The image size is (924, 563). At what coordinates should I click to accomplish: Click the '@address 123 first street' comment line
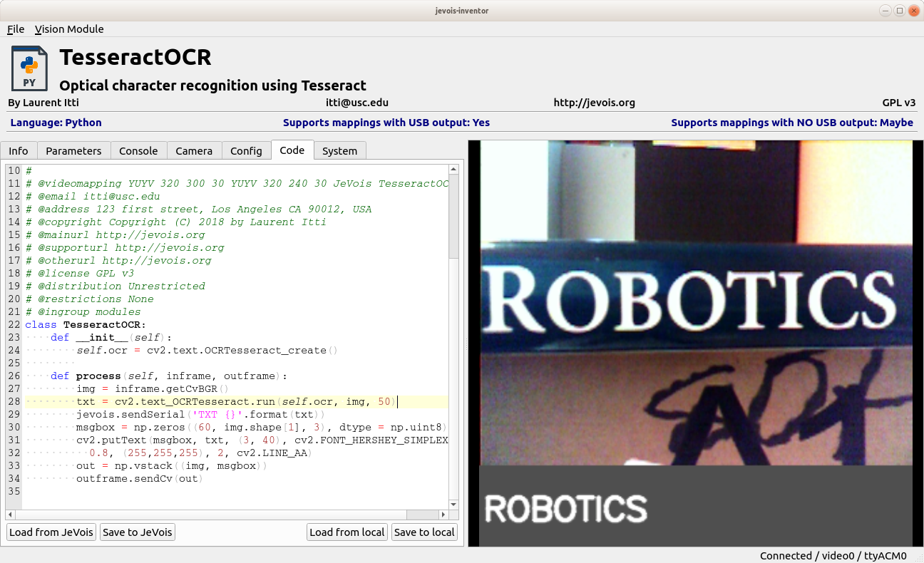[x=198, y=209]
